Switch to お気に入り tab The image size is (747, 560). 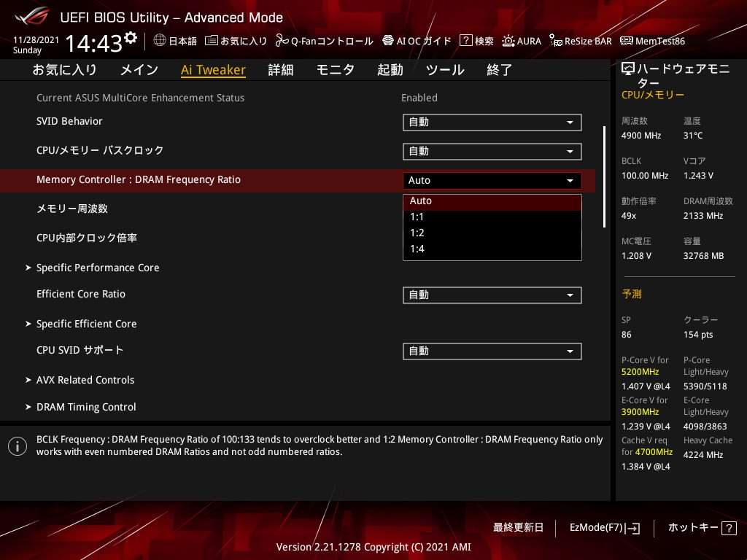tap(65, 70)
